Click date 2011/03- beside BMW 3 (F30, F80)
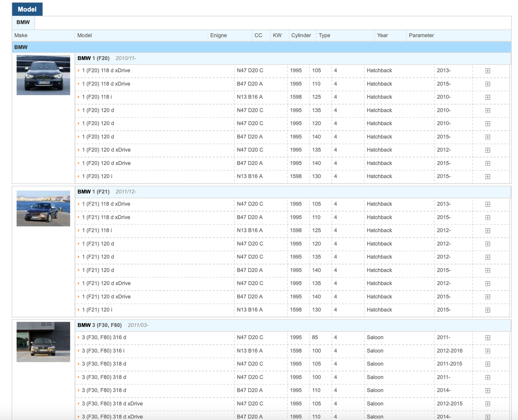Viewport: 518px width, 420px height. tap(138, 325)
